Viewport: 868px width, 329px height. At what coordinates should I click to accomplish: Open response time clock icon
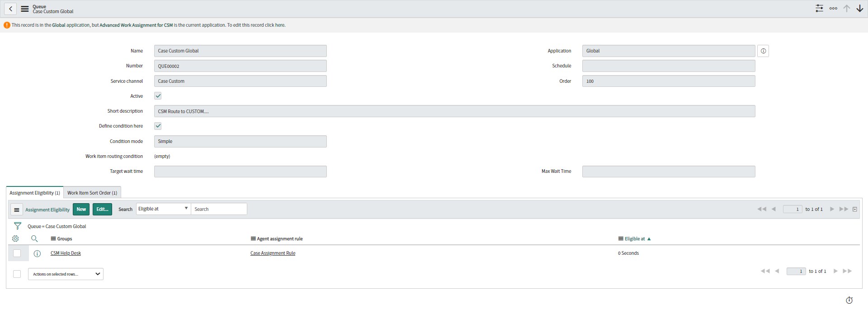[x=849, y=300]
